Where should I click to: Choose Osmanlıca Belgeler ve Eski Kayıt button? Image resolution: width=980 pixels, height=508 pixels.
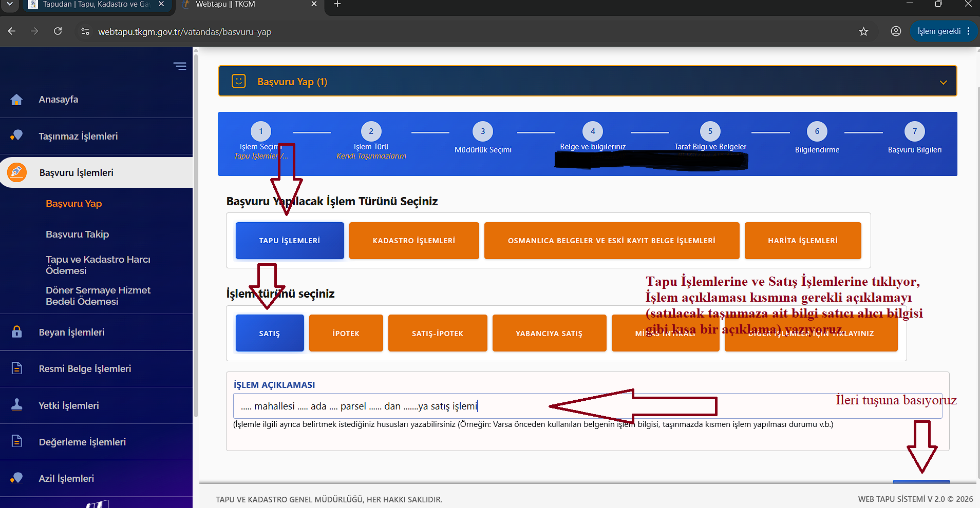[x=612, y=241]
